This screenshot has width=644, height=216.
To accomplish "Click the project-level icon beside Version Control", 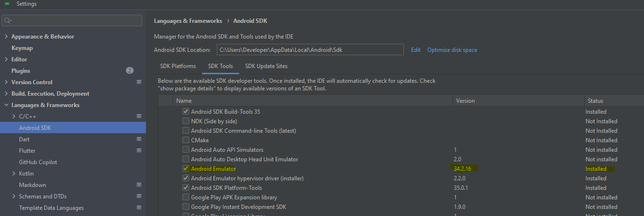I will [139, 82].
